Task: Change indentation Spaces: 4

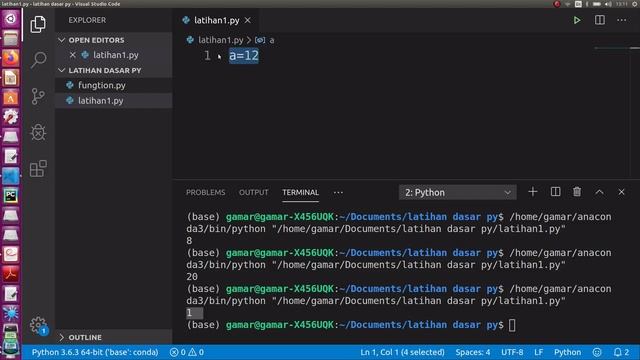Action: tap(473, 352)
